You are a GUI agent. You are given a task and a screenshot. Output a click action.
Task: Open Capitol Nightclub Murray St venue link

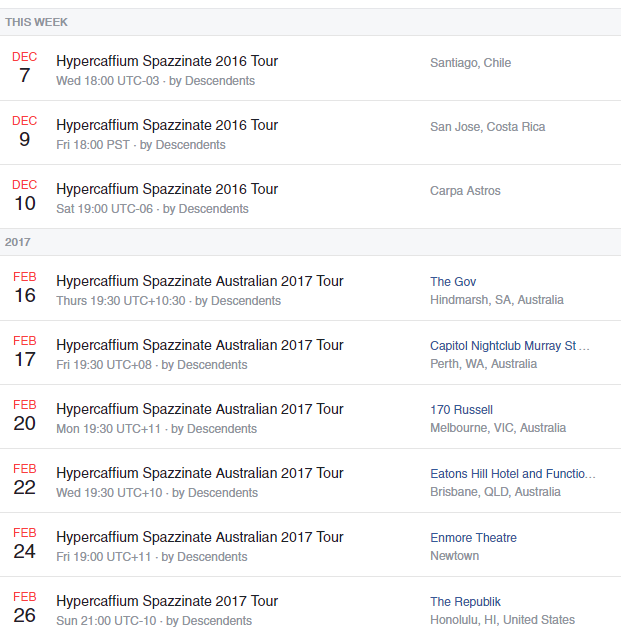click(510, 346)
